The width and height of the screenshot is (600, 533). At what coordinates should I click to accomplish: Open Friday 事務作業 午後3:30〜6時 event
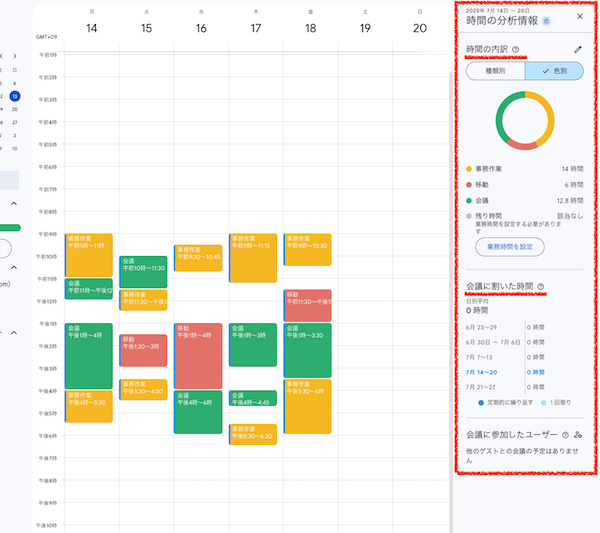(307, 406)
